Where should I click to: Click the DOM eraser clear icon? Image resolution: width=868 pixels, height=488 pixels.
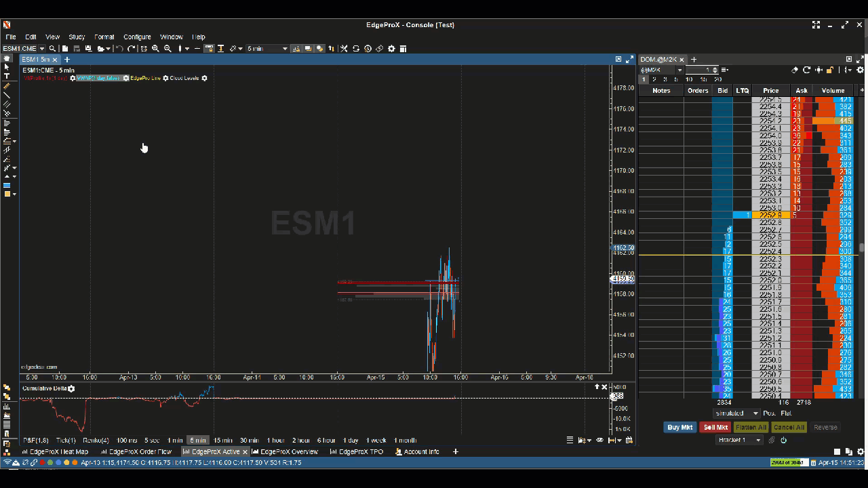795,70
